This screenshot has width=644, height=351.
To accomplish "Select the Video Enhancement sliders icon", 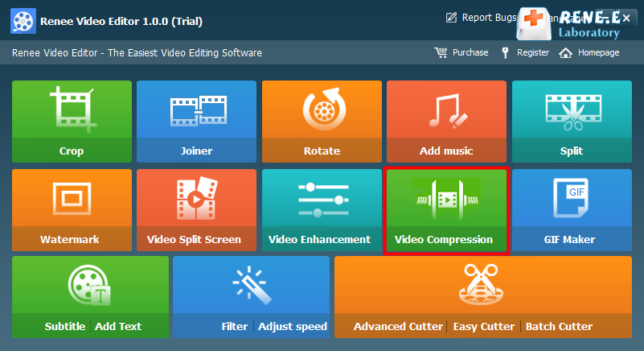I will point(324,200).
